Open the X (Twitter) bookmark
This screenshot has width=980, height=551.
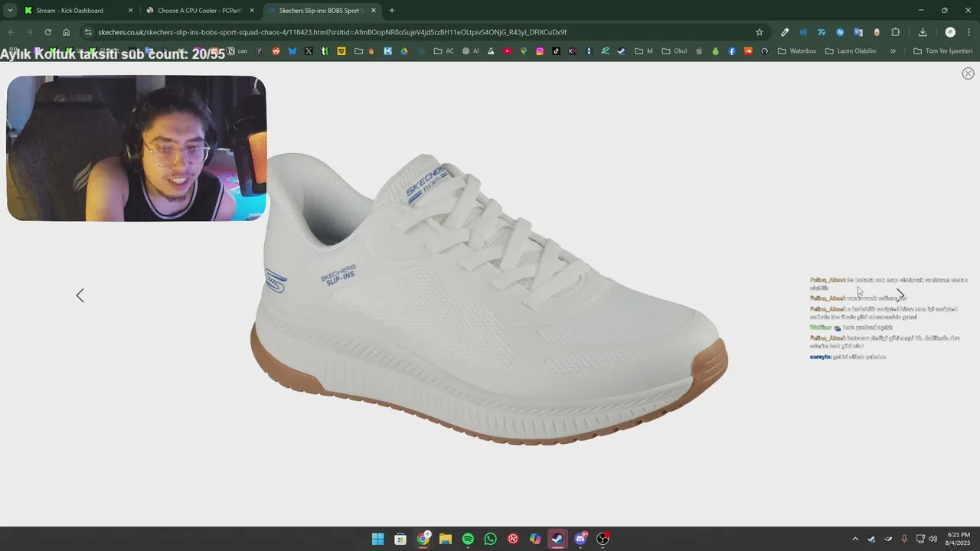point(309,51)
